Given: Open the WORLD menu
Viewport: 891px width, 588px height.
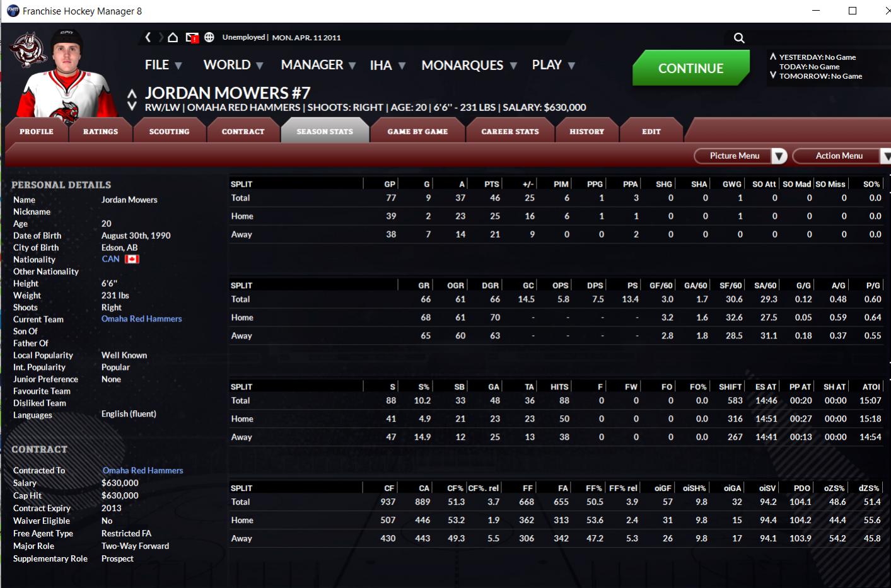Looking at the screenshot, I should coord(233,65).
